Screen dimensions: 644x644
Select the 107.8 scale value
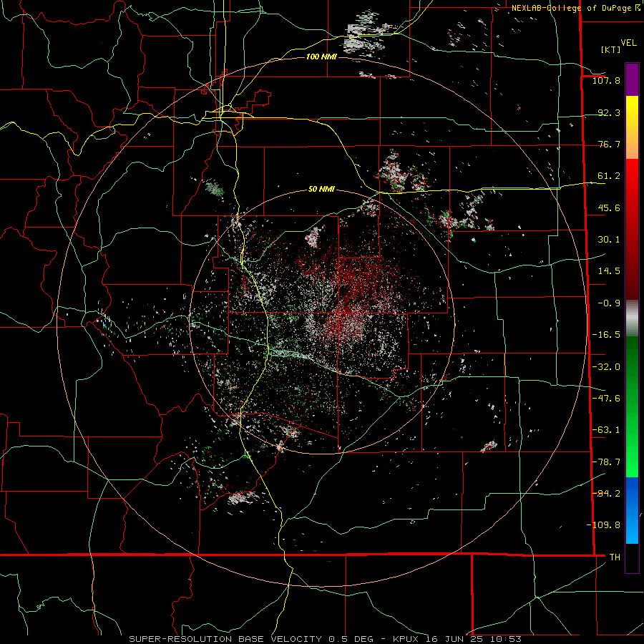[606, 80]
